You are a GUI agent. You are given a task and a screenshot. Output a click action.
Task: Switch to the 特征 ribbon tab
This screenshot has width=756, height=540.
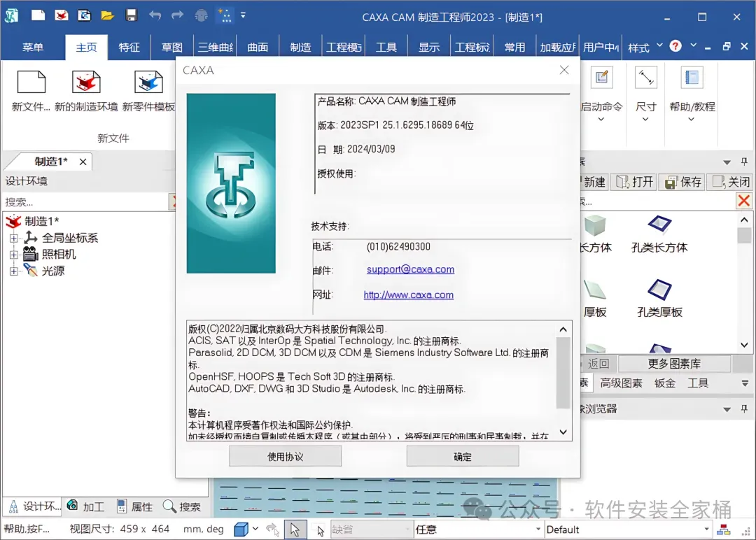click(x=129, y=47)
